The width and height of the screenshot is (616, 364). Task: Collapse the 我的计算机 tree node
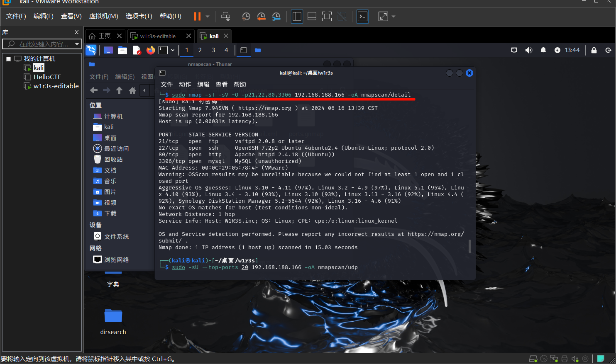click(x=8, y=59)
